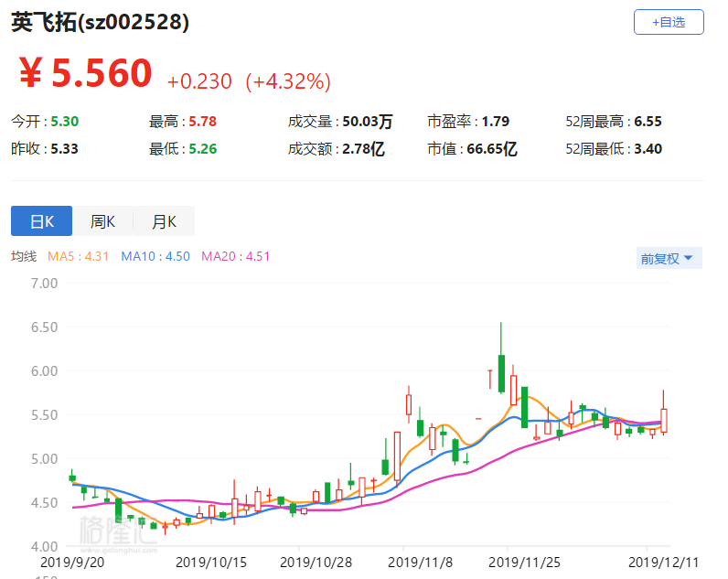
Task: Click the 成交量 volume 50.03万
Action: point(368,121)
